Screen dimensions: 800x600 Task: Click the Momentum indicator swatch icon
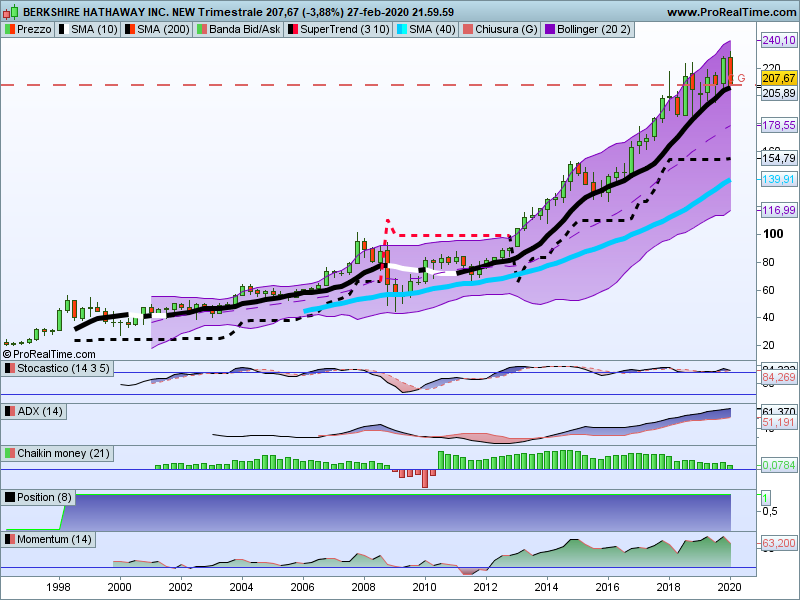pyautogui.click(x=10, y=539)
